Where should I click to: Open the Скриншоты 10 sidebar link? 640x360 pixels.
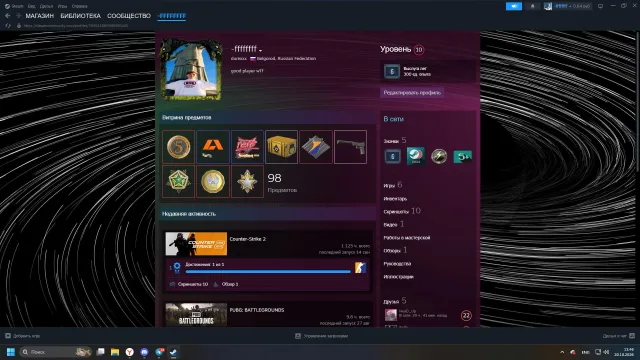pyautogui.click(x=402, y=211)
